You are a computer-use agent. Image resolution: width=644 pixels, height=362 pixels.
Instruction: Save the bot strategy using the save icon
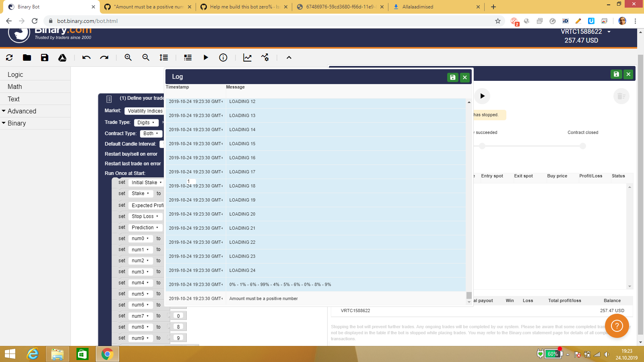(44, 58)
